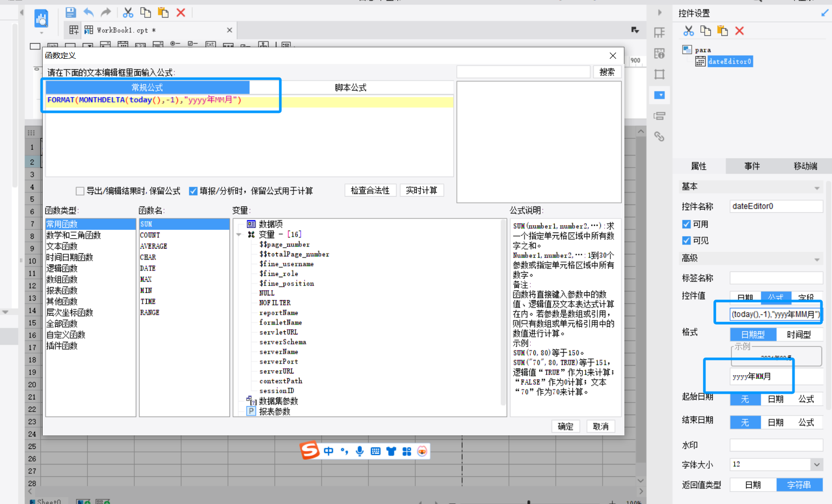Select the AVERAGE function name

[x=153, y=246]
